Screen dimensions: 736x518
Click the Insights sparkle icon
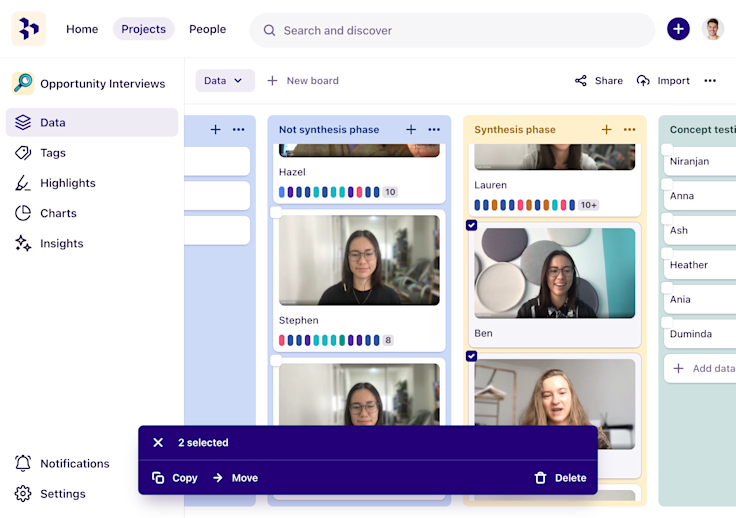tap(23, 243)
